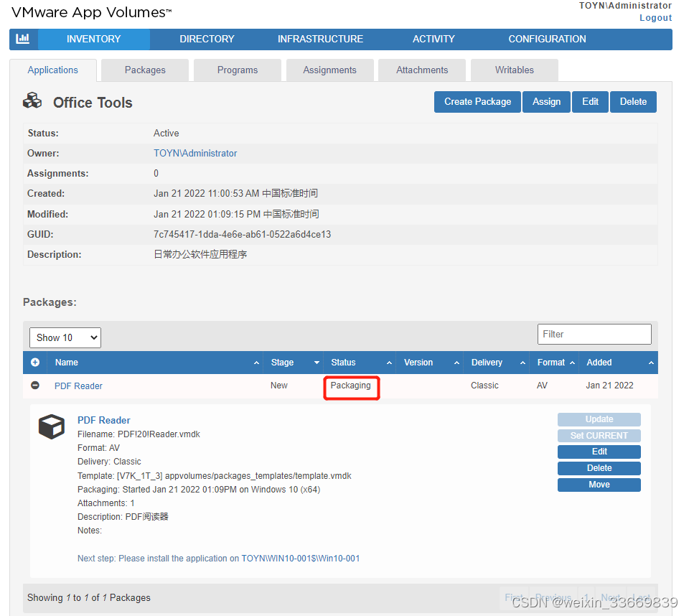Click the application Delete button beside Edit

[633, 102]
